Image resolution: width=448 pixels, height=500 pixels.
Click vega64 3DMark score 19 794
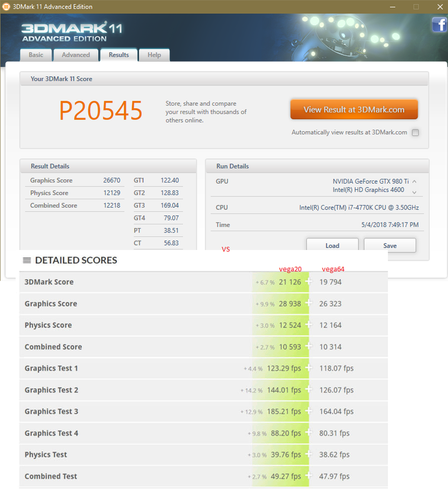point(331,282)
